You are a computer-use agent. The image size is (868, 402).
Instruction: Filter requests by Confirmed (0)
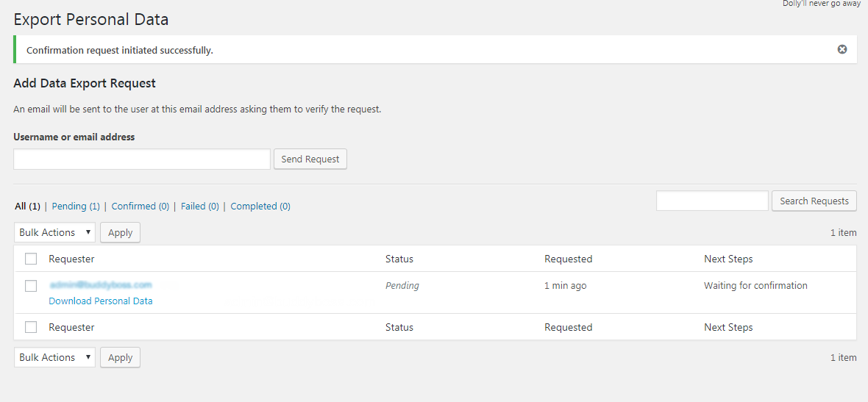[140, 207]
